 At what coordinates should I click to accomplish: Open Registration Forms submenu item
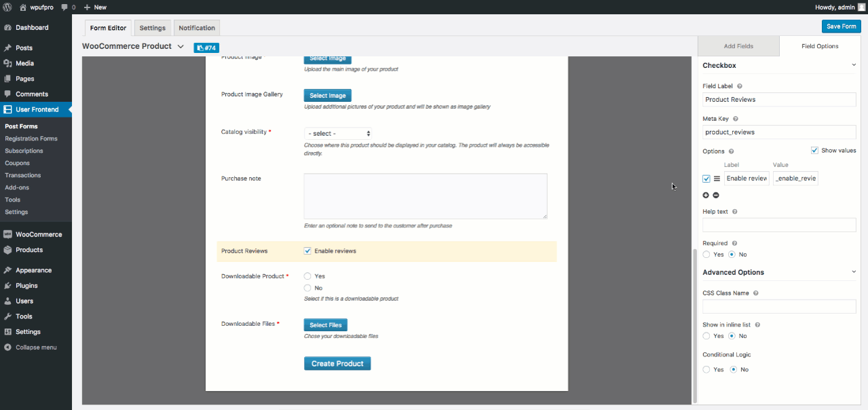31,138
